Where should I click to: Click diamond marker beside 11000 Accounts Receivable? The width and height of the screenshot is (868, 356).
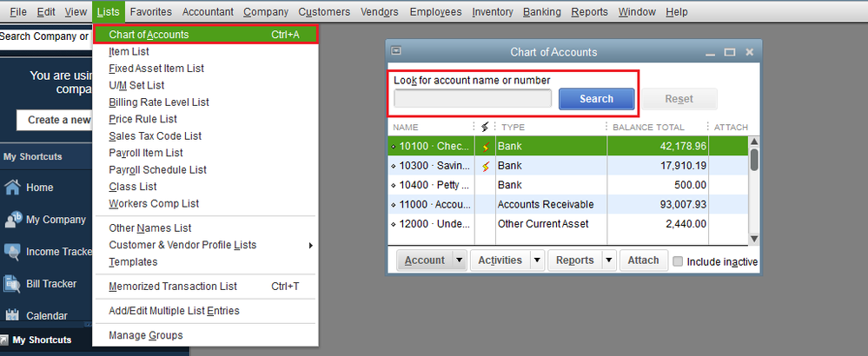[x=393, y=205]
